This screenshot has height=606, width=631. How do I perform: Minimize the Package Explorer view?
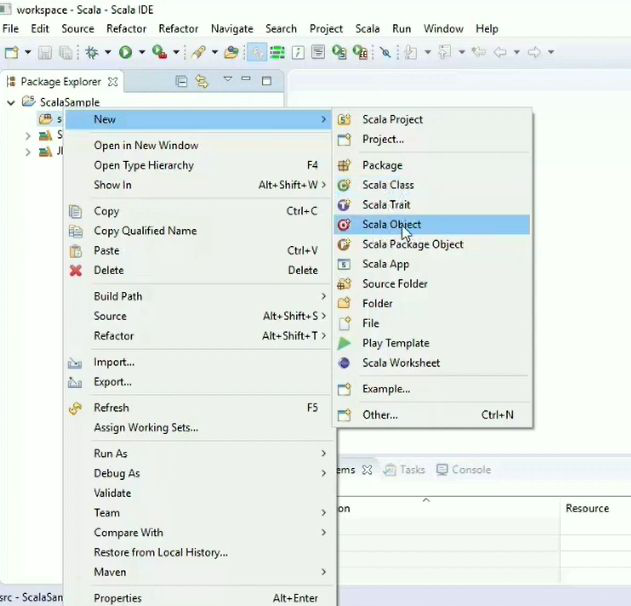pos(246,79)
